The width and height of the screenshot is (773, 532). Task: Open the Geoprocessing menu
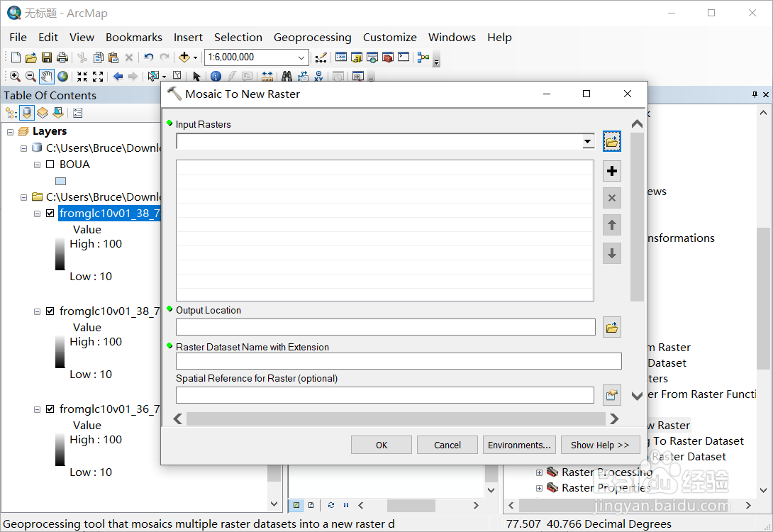[x=313, y=38]
